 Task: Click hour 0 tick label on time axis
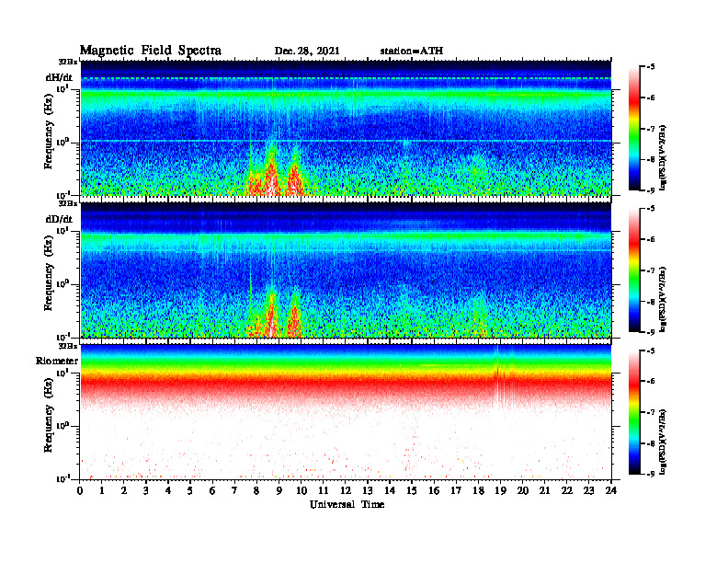click(80, 490)
